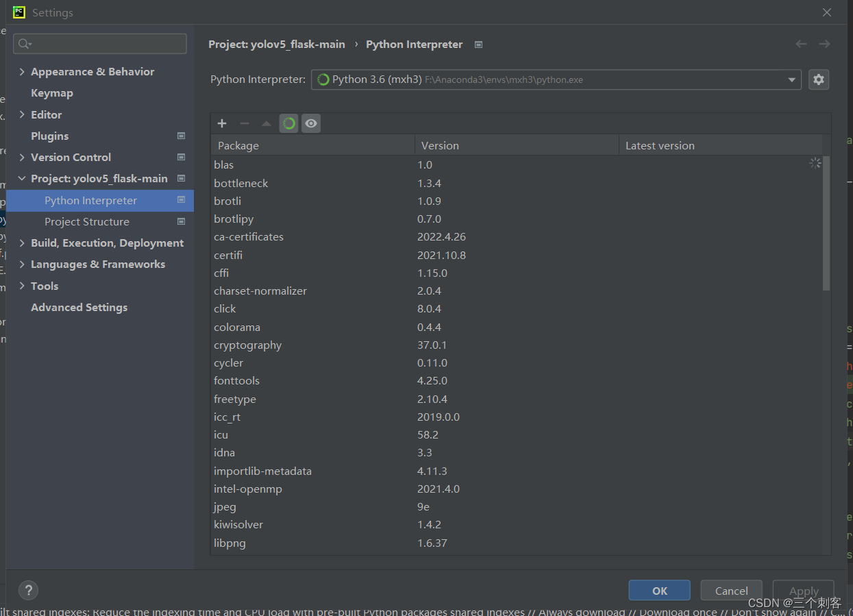Toggle the eye icon to show early releases
Viewport: 853px width, 616px height.
[x=310, y=123]
